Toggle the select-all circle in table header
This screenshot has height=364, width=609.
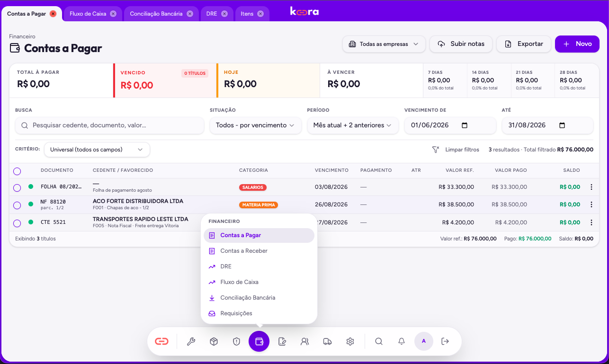[17, 171]
